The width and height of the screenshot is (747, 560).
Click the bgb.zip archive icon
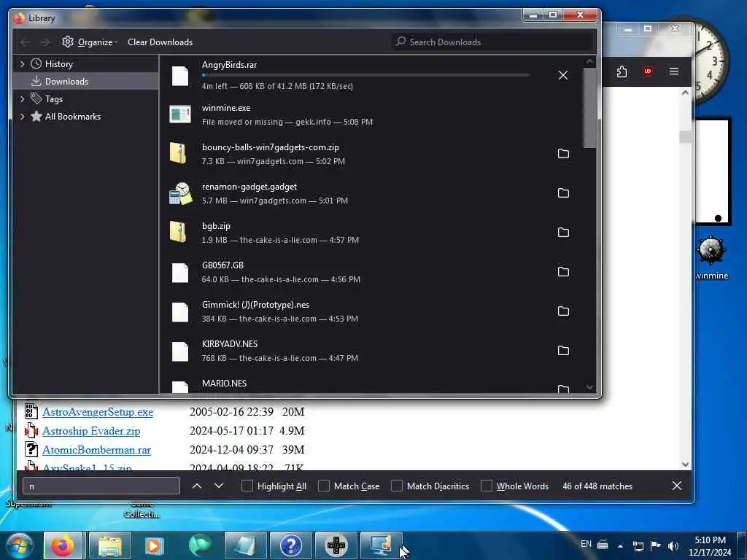point(178,233)
